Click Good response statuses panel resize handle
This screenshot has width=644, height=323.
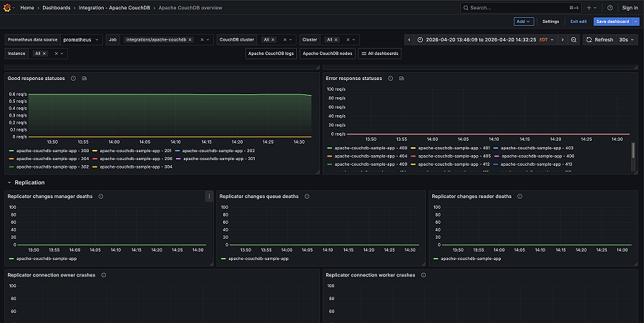point(318,172)
